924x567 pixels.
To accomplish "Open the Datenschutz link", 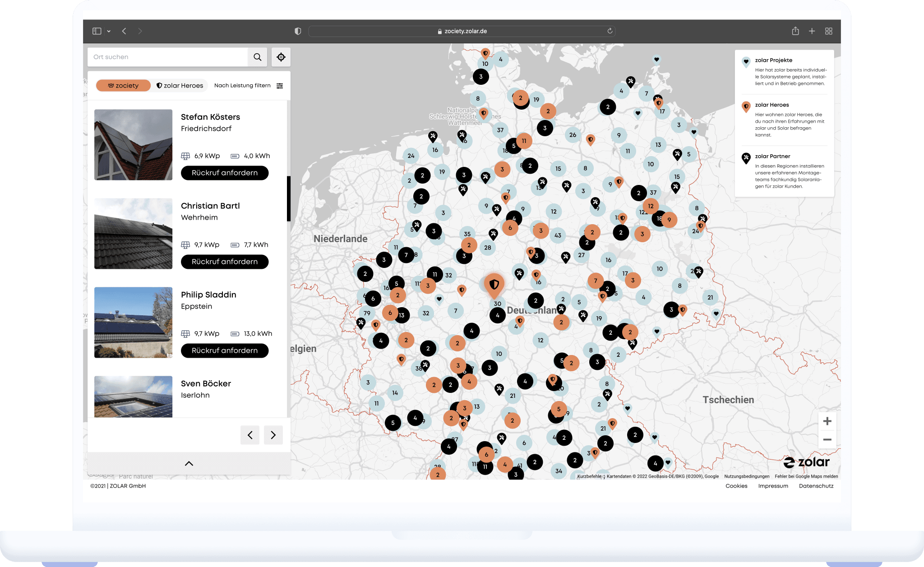I will [816, 486].
